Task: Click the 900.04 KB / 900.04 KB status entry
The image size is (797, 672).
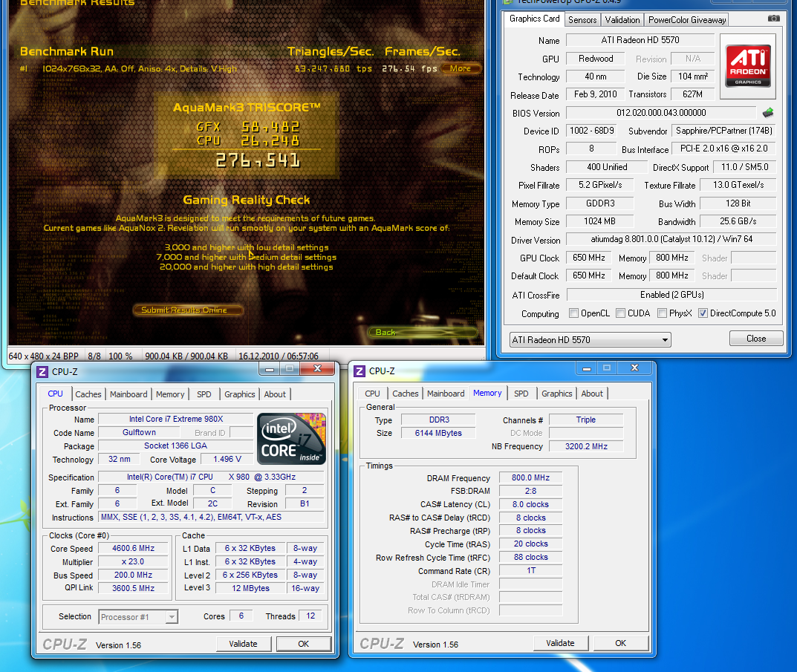Action: tap(186, 356)
